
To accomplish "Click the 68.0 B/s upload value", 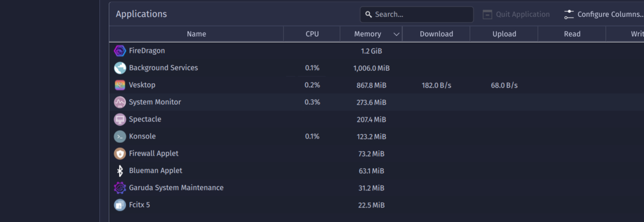I will coord(504,85).
